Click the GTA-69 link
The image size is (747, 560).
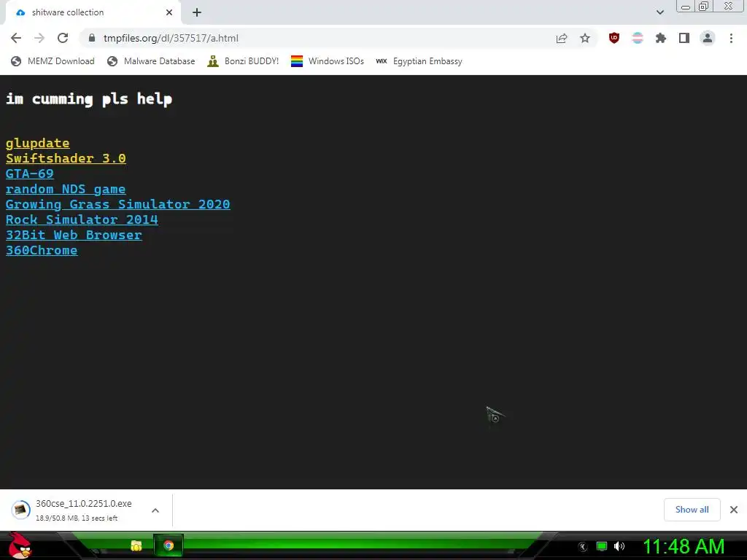coord(29,174)
